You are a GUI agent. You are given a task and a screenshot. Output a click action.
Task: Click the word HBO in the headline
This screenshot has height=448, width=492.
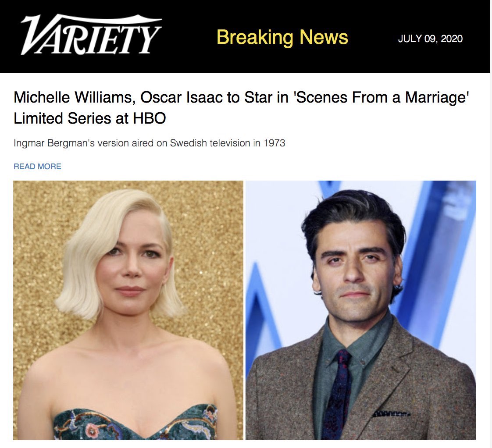150,118
